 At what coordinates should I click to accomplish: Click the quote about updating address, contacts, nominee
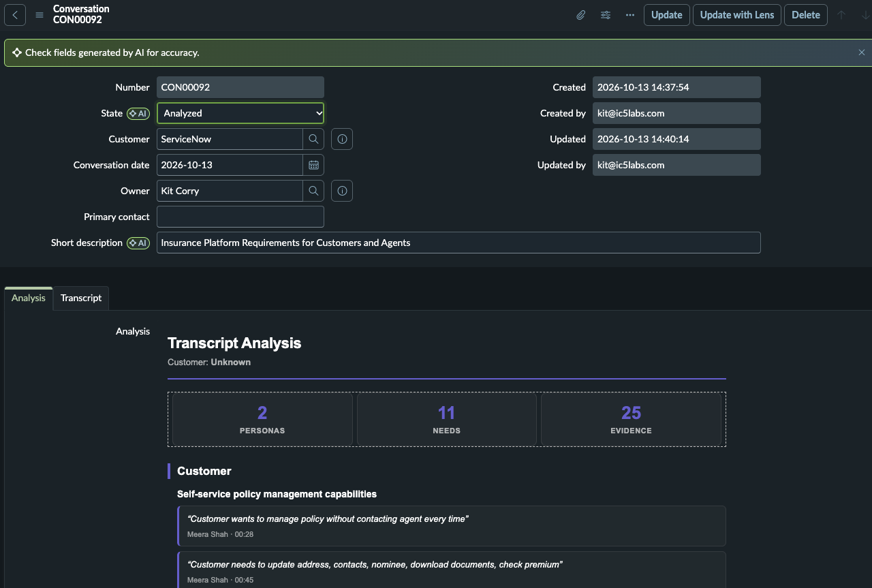pyautogui.click(x=375, y=565)
